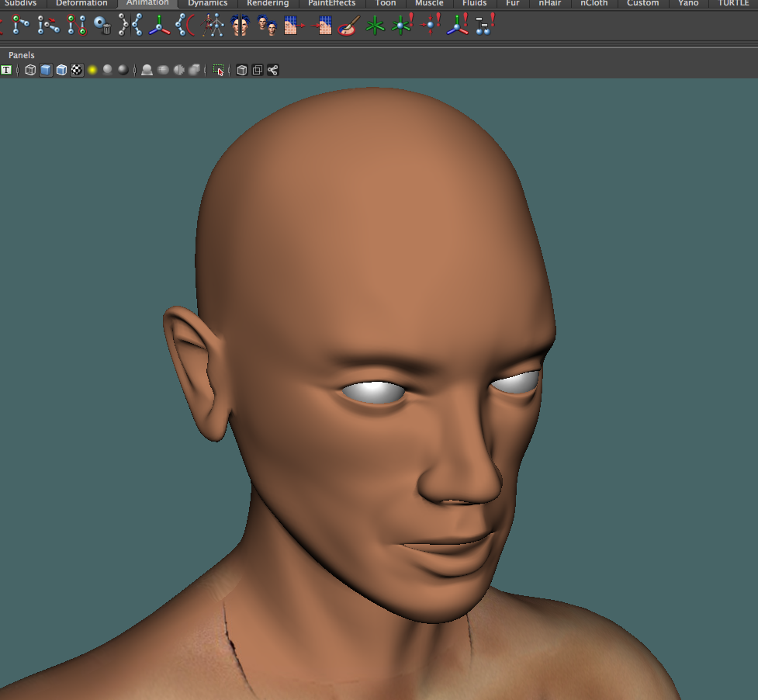This screenshot has width=758, height=700.
Task: Open the Paint Skin Weights brush icon
Action: point(346,26)
